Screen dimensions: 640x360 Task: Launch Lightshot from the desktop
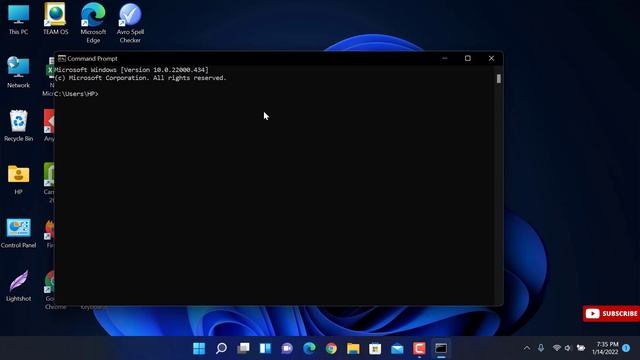tap(18, 286)
